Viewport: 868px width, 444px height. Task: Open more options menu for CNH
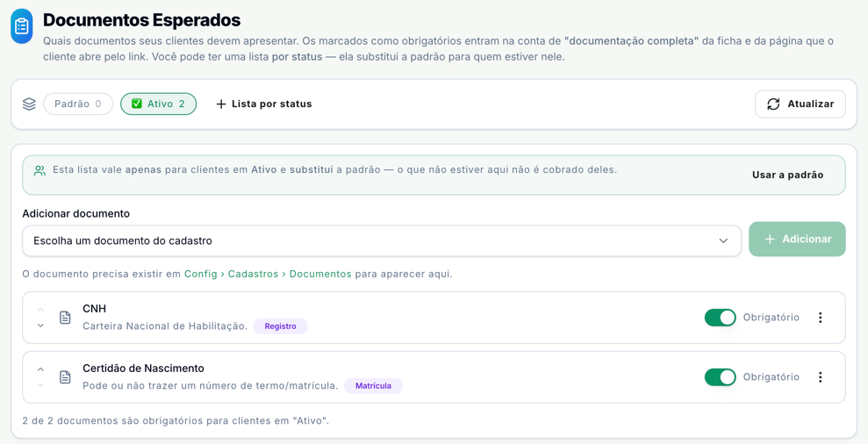click(821, 318)
